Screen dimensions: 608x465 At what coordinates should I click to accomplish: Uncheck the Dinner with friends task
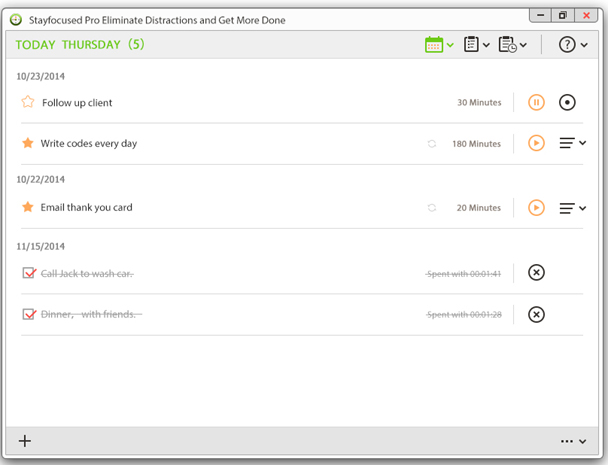(x=29, y=314)
